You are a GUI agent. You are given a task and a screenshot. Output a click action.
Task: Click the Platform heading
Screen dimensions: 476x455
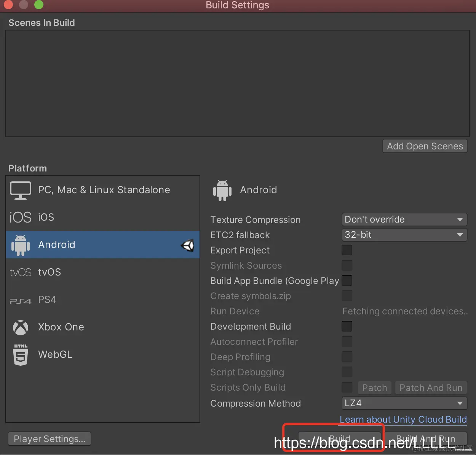28,168
